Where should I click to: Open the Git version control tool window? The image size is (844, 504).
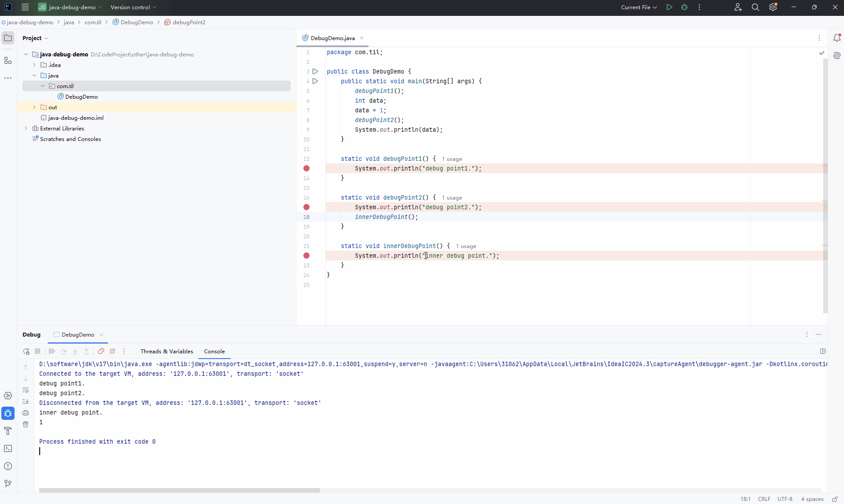click(x=8, y=484)
